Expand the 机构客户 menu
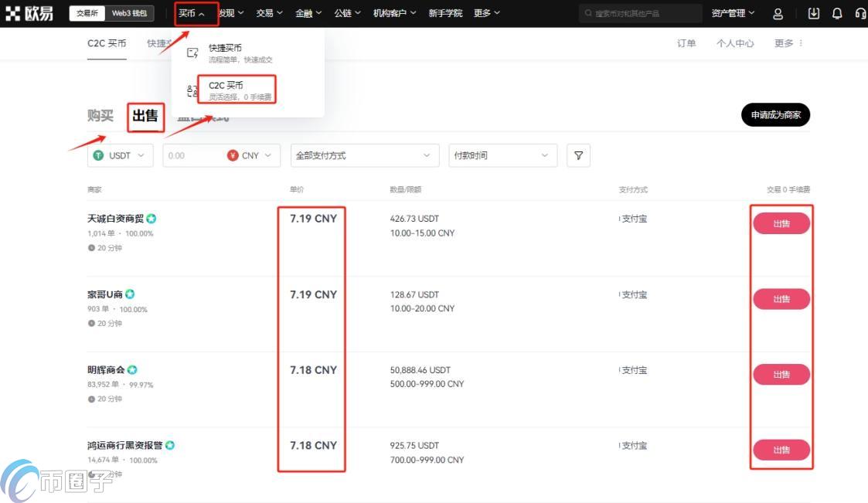868x503 pixels. 395,13
